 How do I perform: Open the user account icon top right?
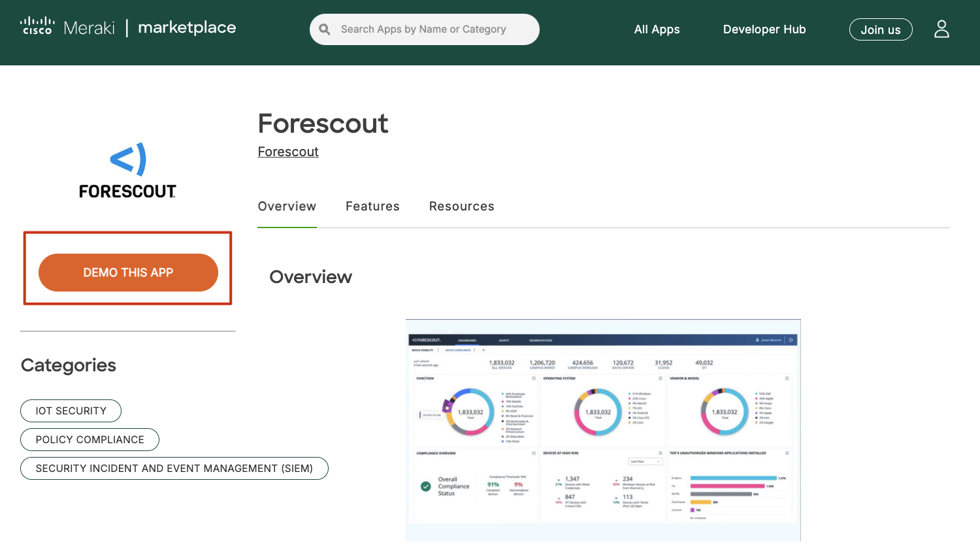941,29
